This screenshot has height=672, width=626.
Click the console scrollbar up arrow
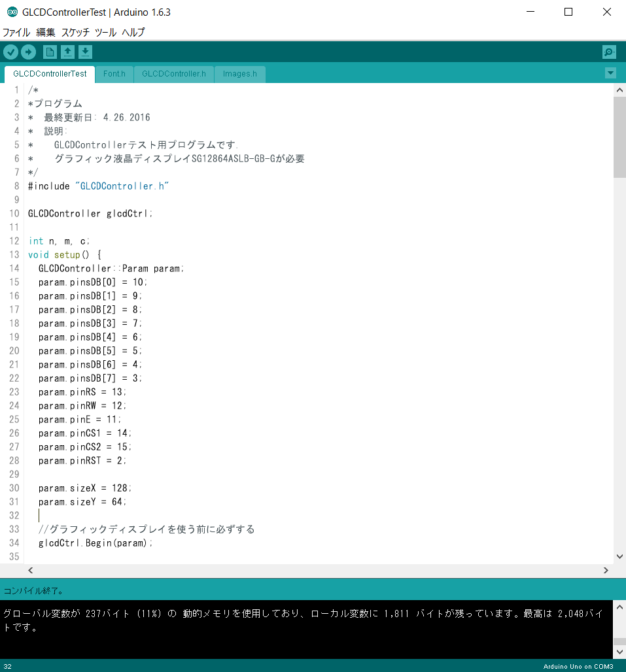[x=619, y=607]
